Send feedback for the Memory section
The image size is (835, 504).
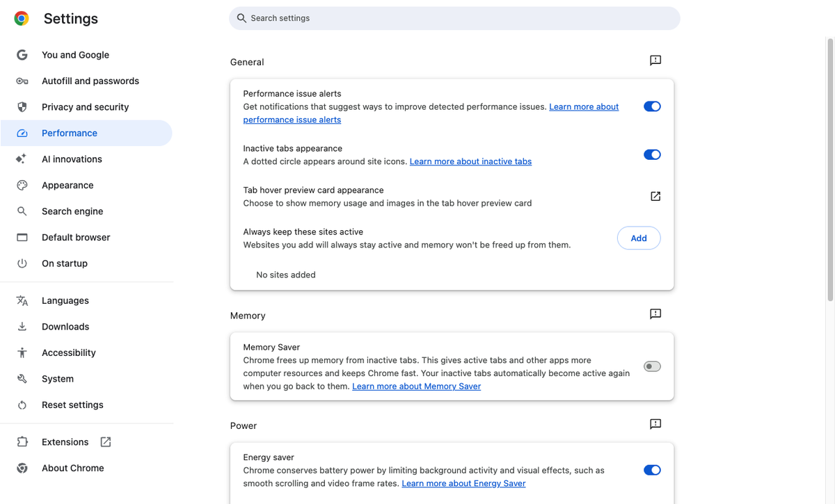[655, 314]
